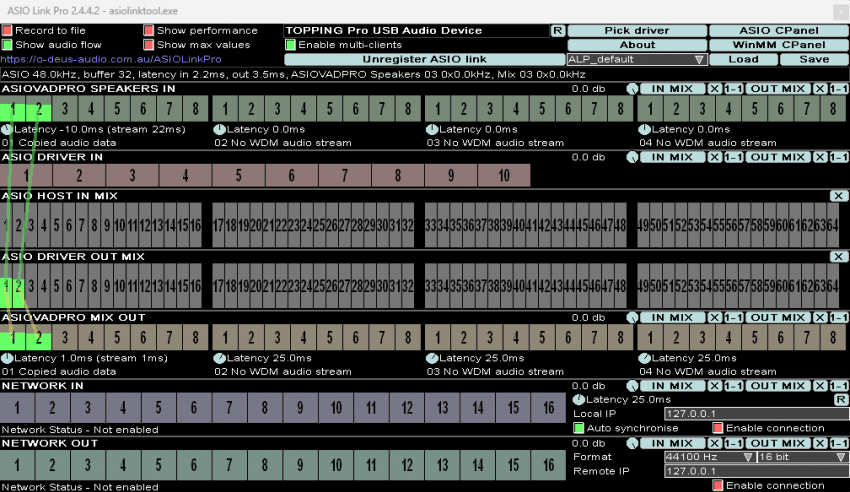
Task: Close the ASIO Host In Mix section
Action: (838, 197)
